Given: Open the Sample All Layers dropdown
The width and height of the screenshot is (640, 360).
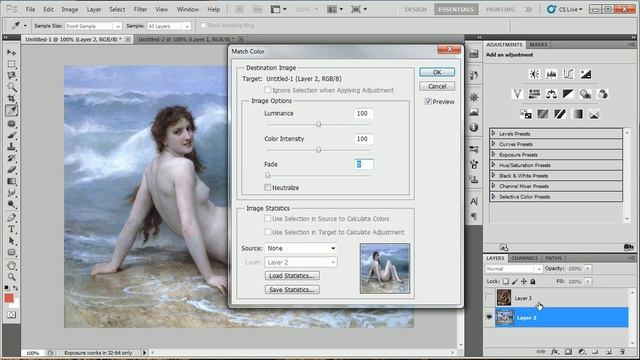Looking at the screenshot, I should pyautogui.click(x=169, y=26).
